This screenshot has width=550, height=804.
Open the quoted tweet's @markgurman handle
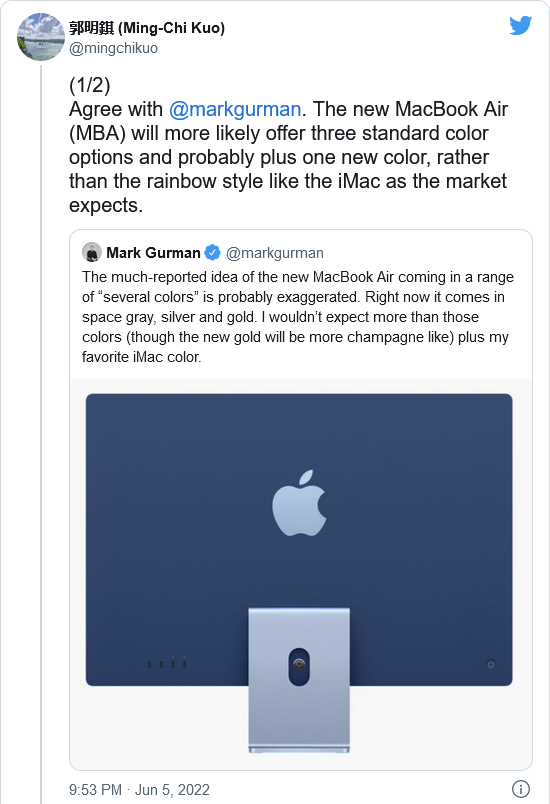coord(275,253)
